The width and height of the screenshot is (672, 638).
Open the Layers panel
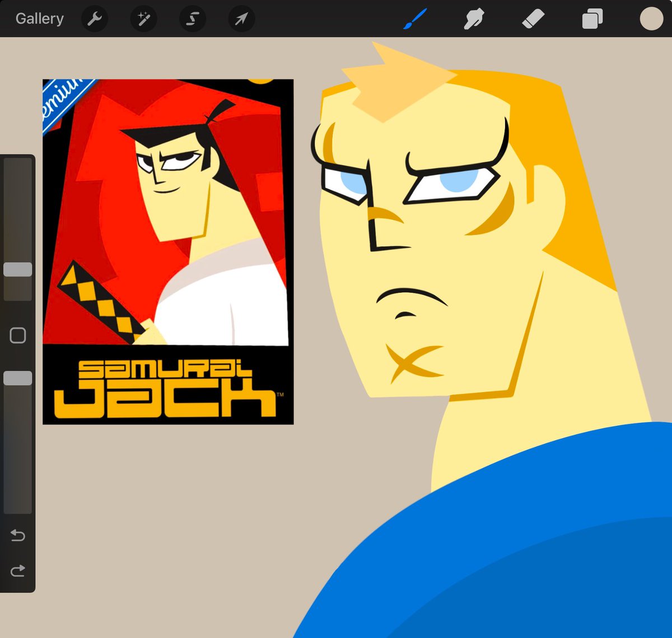(592, 19)
